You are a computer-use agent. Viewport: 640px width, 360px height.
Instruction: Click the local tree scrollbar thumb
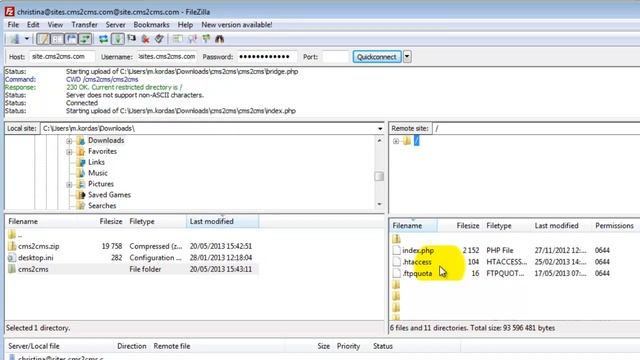point(379,176)
